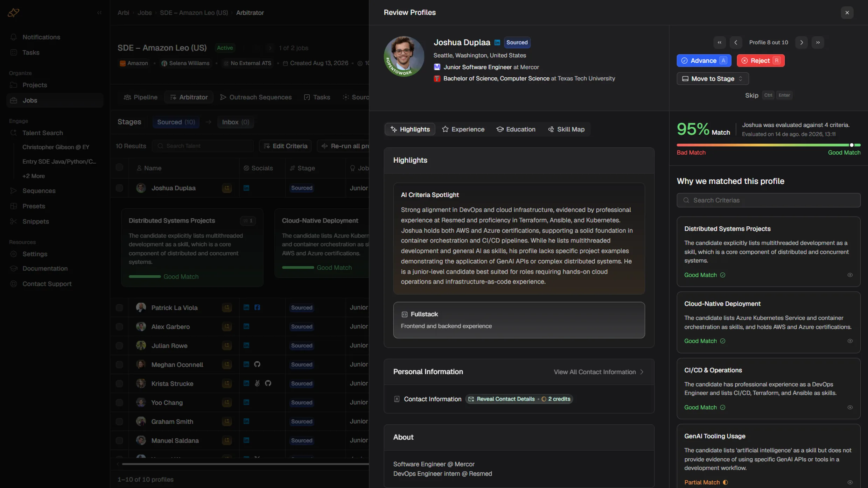Switch to the Highlights tab

(410, 129)
